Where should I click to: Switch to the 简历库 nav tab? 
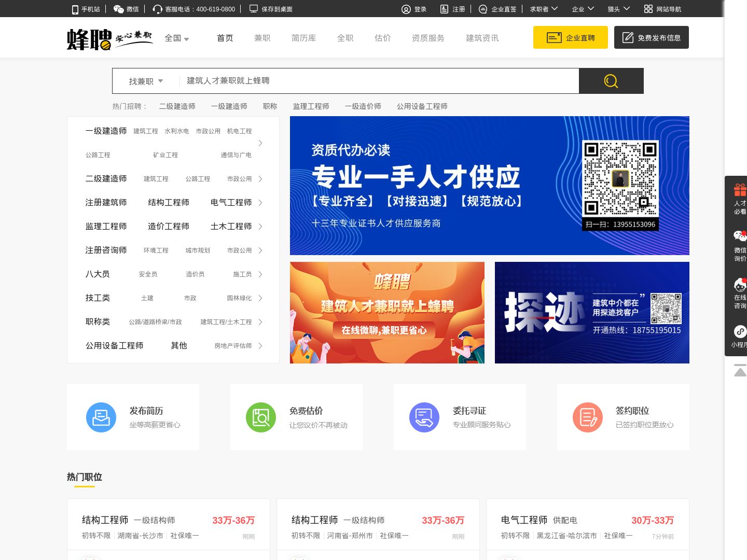point(303,38)
